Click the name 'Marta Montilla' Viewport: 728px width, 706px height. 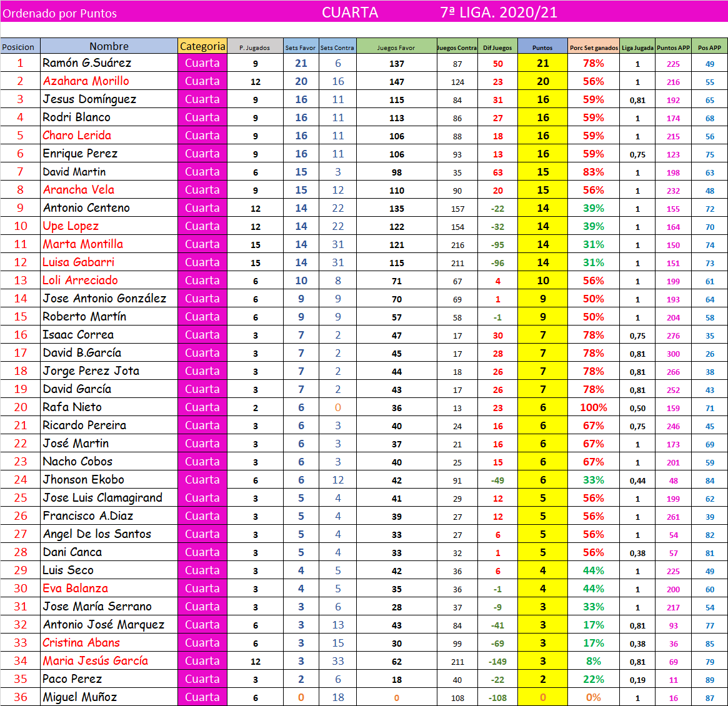(x=82, y=244)
